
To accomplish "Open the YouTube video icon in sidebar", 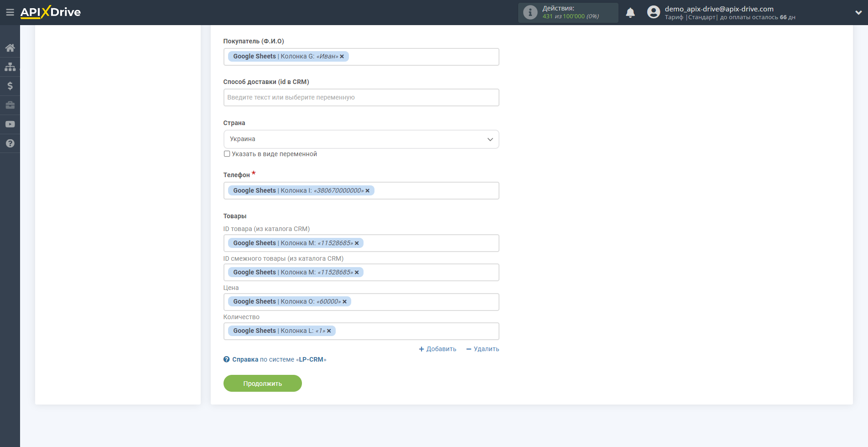I will coord(10,124).
